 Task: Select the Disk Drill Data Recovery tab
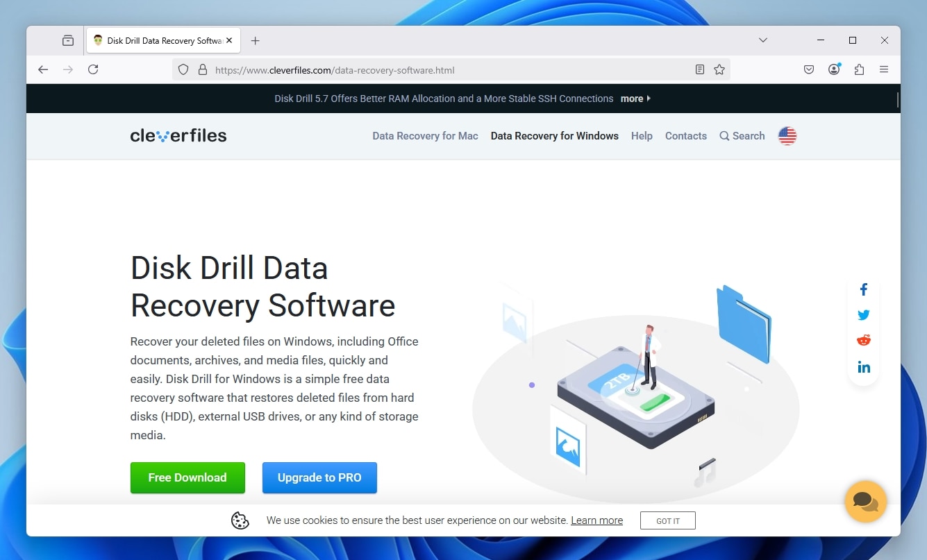point(163,40)
